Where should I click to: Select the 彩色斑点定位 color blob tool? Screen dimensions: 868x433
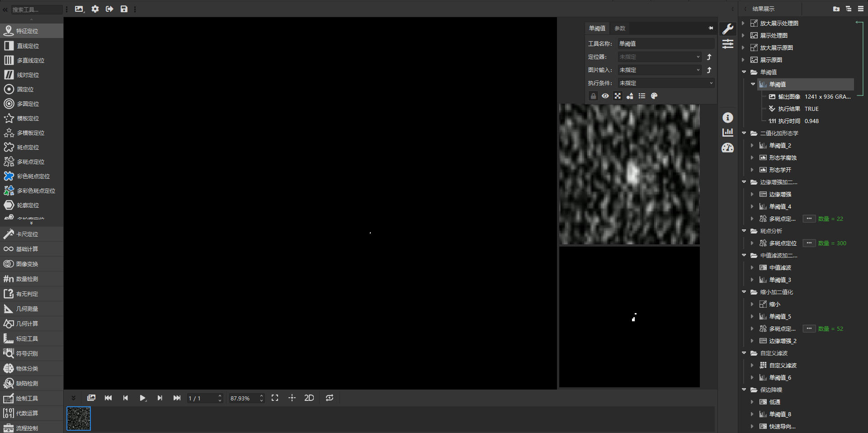pos(33,176)
